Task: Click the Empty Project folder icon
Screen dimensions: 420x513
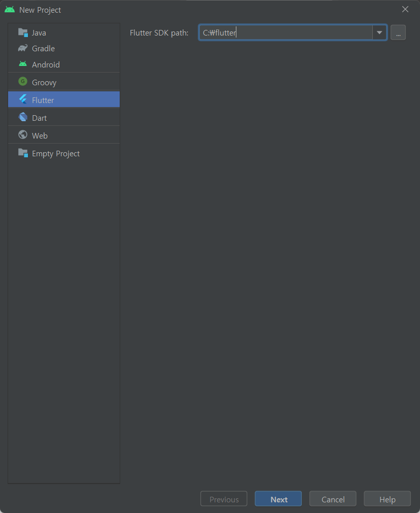Action: click(23, 153)
